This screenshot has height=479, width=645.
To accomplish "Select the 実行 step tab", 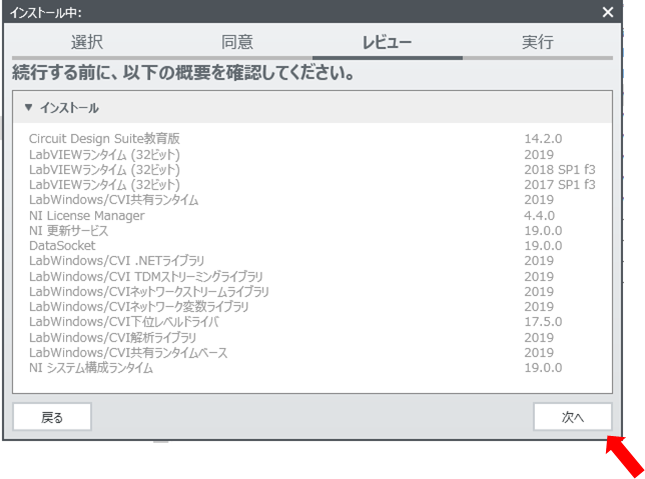I will click(x=538, y=42).
